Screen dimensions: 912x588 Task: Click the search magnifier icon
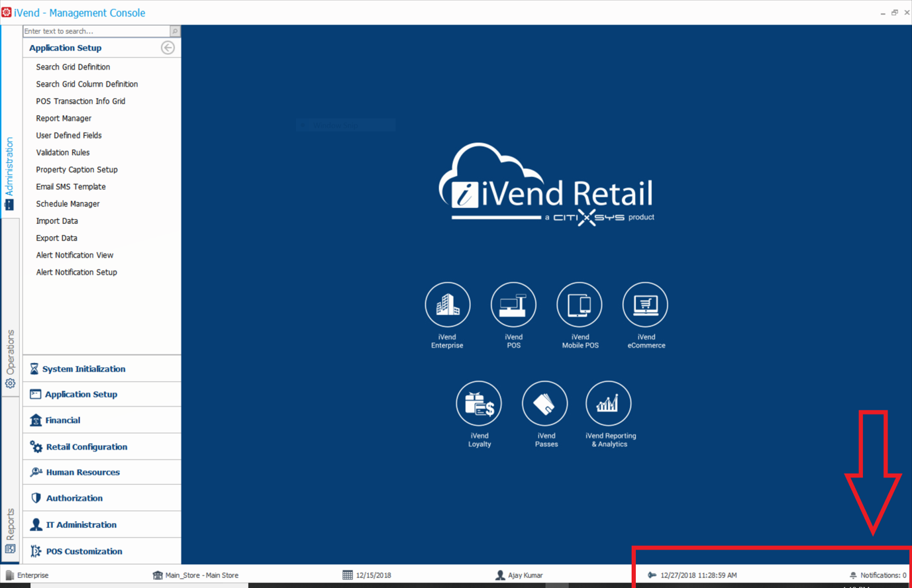point(175,31)
